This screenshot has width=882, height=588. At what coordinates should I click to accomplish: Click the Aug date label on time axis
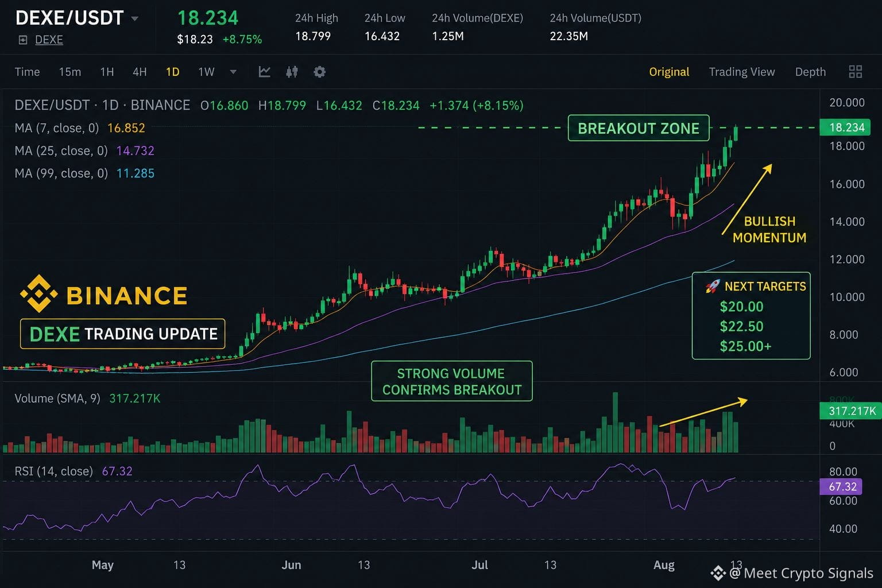click(664, 564)
